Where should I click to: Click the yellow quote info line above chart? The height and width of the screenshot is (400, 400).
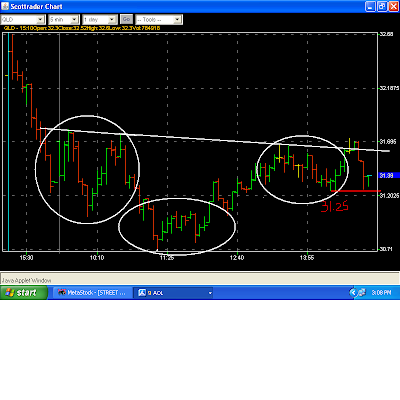[x=82, y=28]
